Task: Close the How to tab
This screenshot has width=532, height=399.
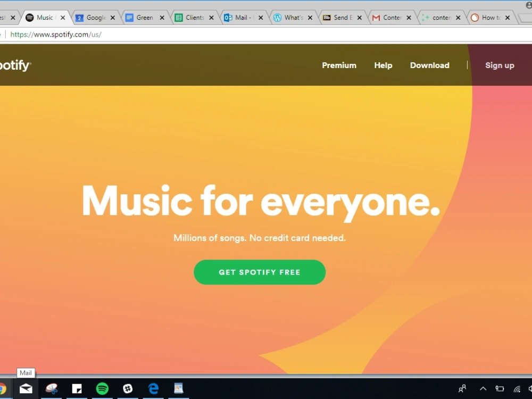Action: point(508,18)
